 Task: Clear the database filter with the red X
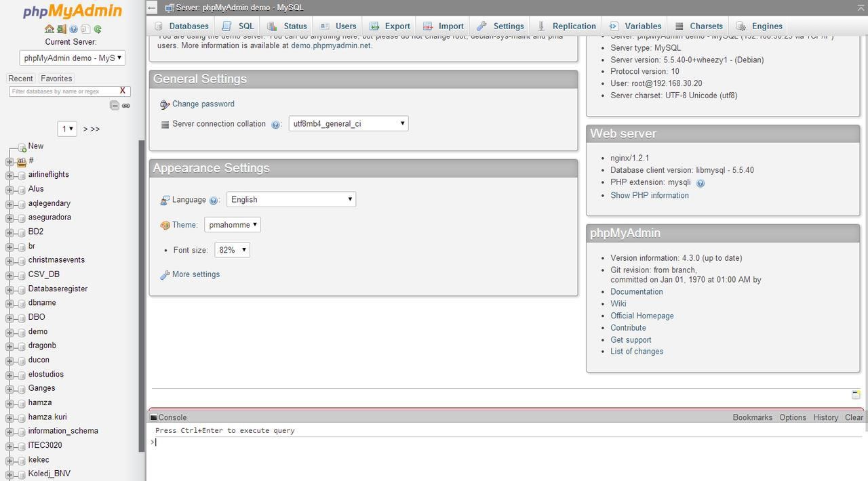[123, 91]
